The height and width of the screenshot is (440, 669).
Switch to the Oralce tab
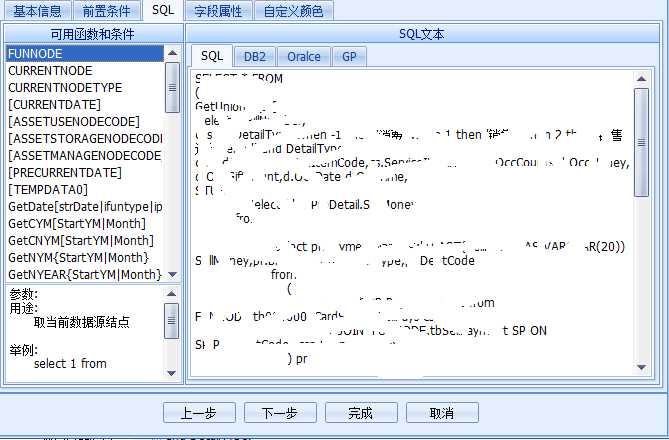[304, 57]
